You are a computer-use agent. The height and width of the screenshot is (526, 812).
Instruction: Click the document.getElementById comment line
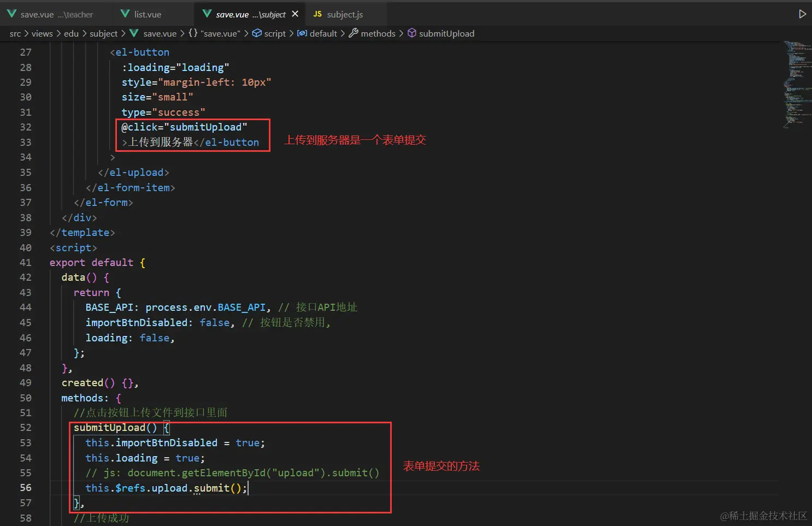coord(232,473)
